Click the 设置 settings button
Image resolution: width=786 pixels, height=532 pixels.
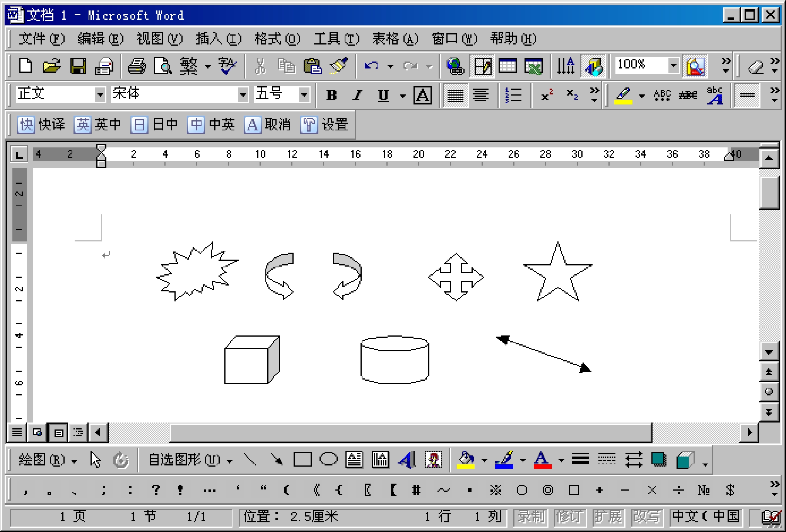[324, 125]
